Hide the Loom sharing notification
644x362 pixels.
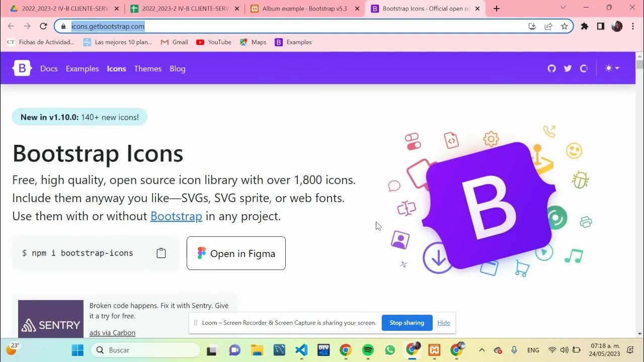(x=444, y=323)
